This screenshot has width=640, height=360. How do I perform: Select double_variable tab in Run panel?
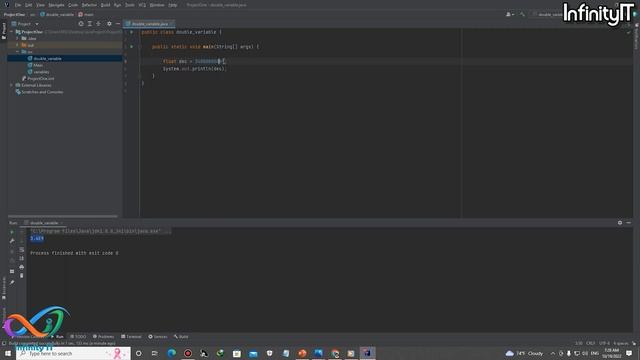[x=43, y=223]
